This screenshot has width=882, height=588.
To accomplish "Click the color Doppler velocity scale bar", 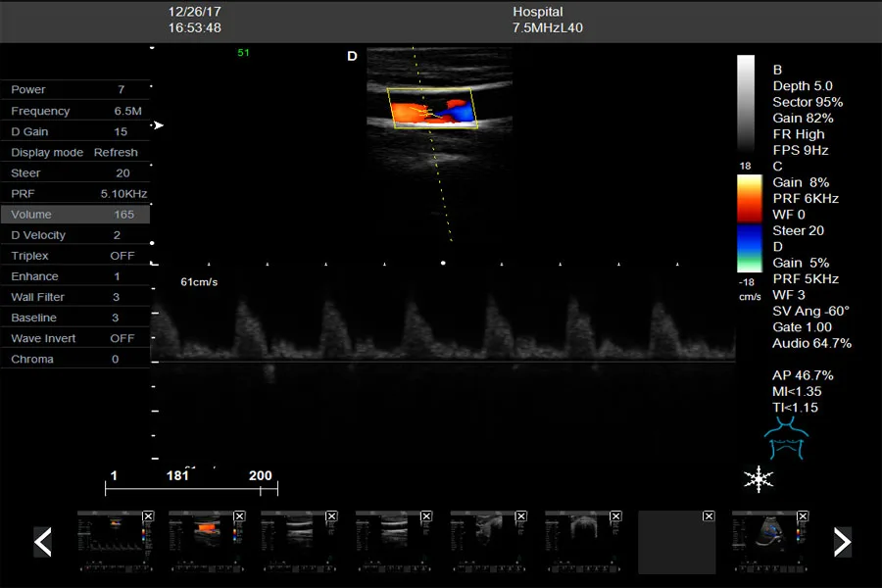I will pos(749,223).
